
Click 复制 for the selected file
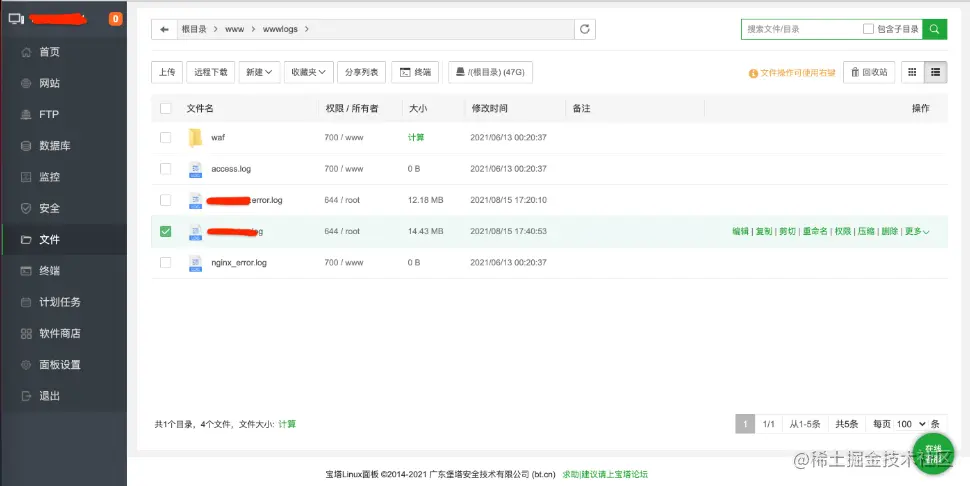764,231
